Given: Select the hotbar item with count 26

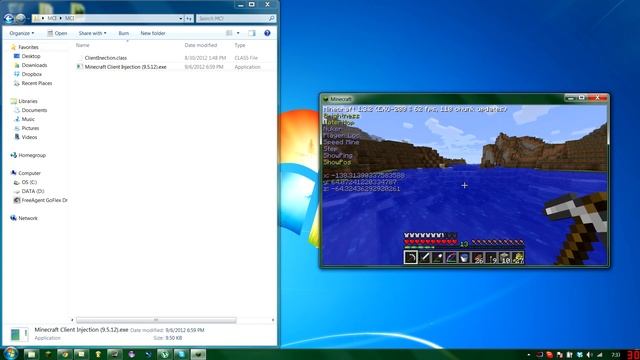Looking at the screenshot, I should click(478, 257).
